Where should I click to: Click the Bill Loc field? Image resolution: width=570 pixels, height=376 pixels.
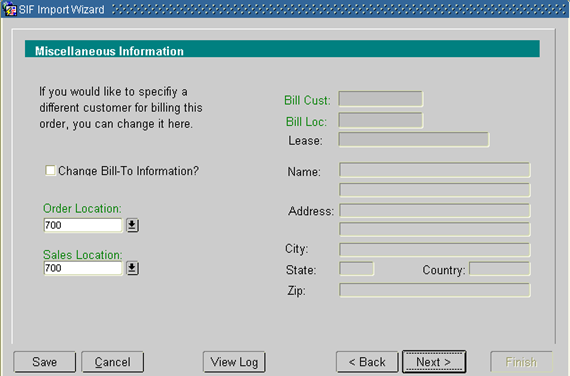point(381,120)
